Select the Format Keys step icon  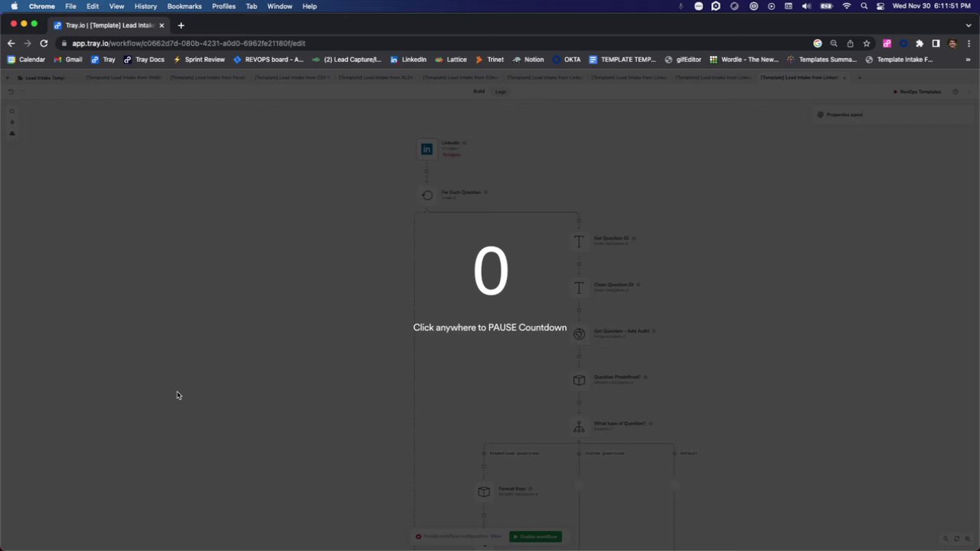tap(484, 491)
